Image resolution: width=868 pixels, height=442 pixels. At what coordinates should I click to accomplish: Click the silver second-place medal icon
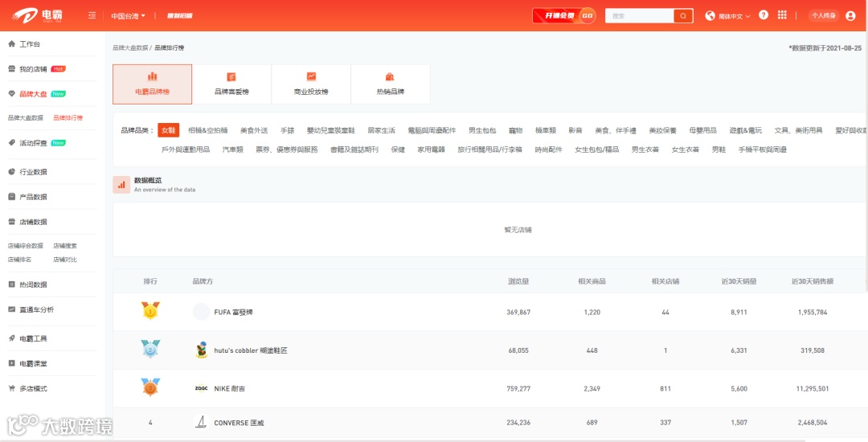150,349
